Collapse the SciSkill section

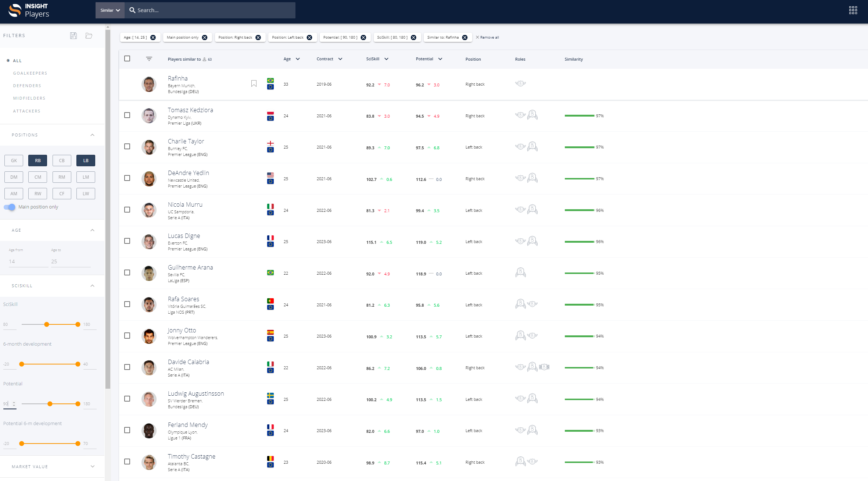pyautogui.click(x=92, y=286)
